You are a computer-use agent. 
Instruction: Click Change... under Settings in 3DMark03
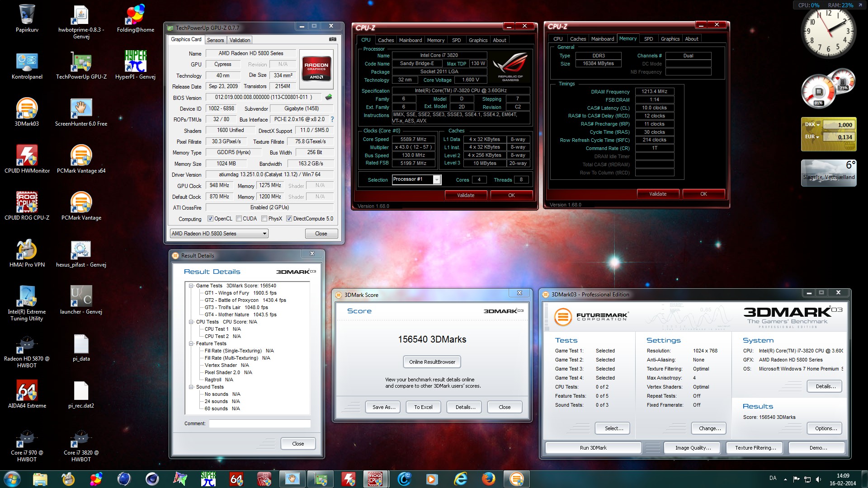(710, 428)
